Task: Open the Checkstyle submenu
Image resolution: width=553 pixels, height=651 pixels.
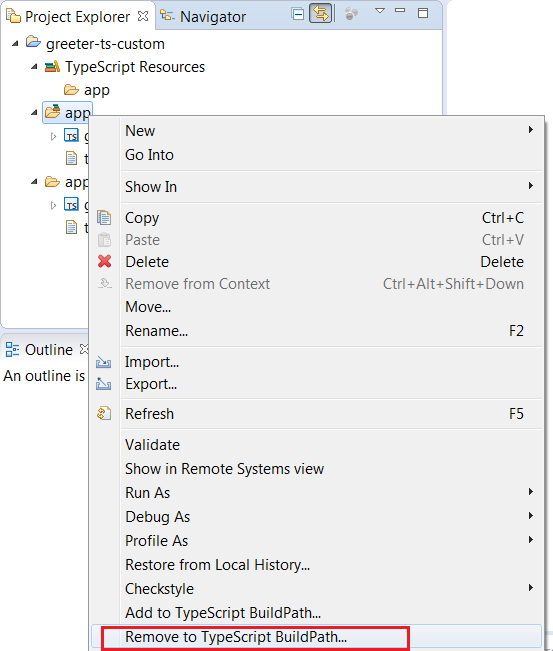Action: tap(316, 589)
